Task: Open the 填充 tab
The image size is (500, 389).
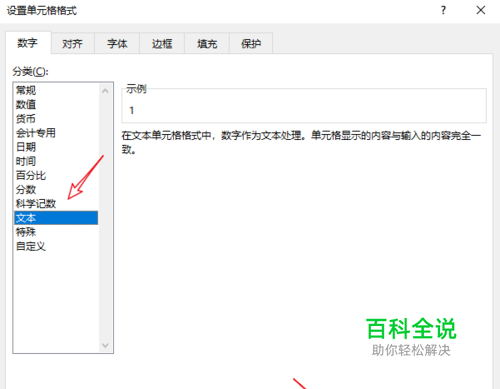Action: [x=207, y=43]
